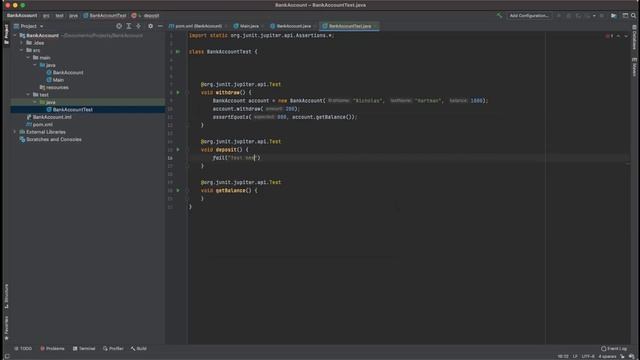Collapse the java folder under main
The height and width of the screenshot is (360, 640).
pos(35,65)
